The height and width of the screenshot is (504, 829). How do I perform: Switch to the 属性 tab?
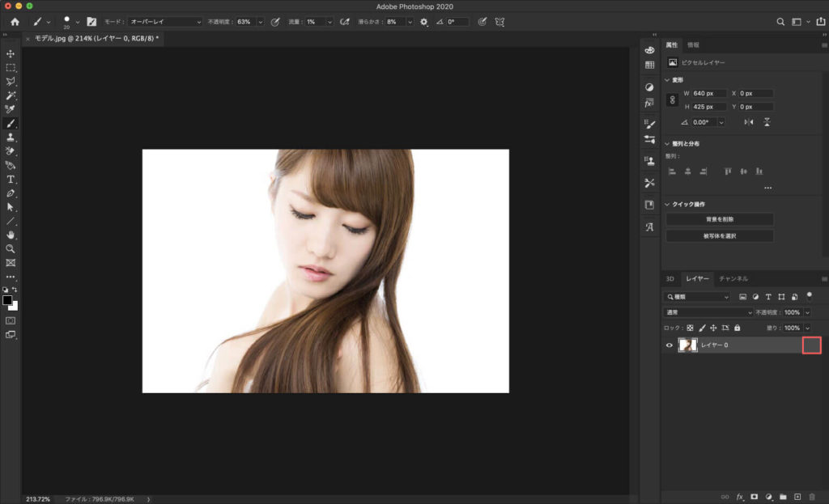click(x=671, y=45)
